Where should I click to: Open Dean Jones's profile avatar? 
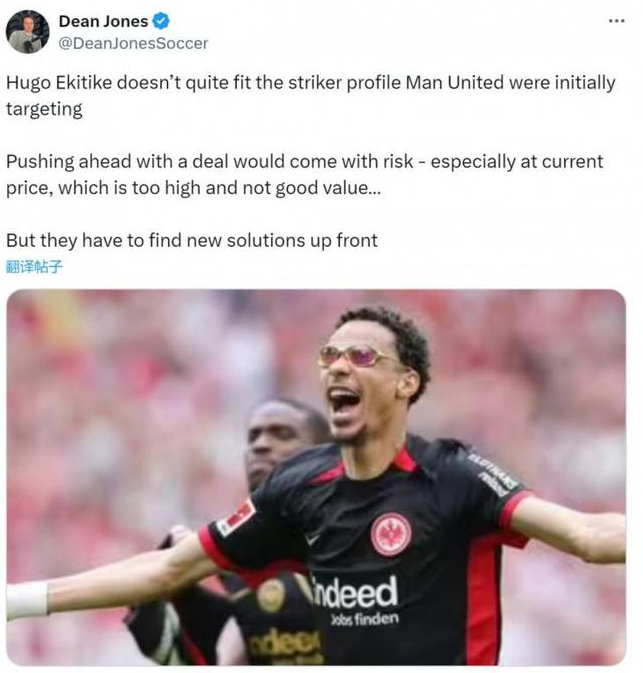pyautogui.click(x=27, y=32)
